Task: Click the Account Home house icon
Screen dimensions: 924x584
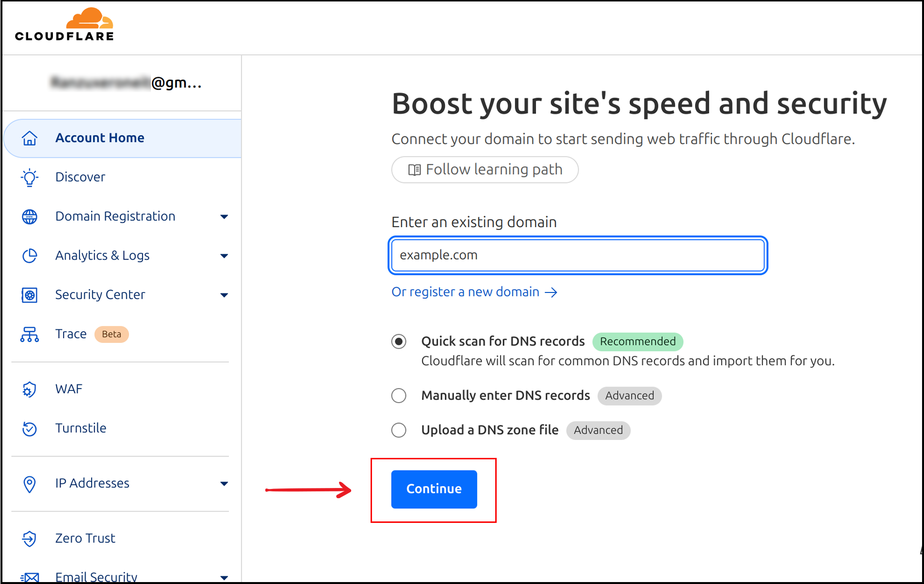Action: [30, 138]
